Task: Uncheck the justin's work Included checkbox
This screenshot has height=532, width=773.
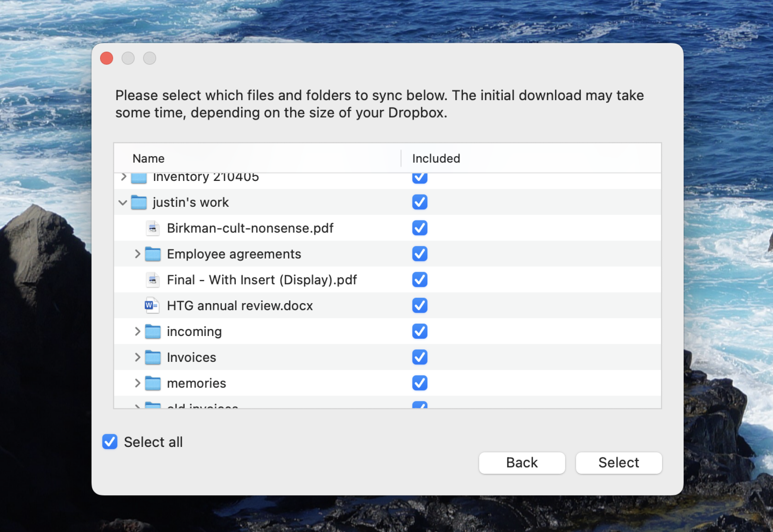Action: 420,202
